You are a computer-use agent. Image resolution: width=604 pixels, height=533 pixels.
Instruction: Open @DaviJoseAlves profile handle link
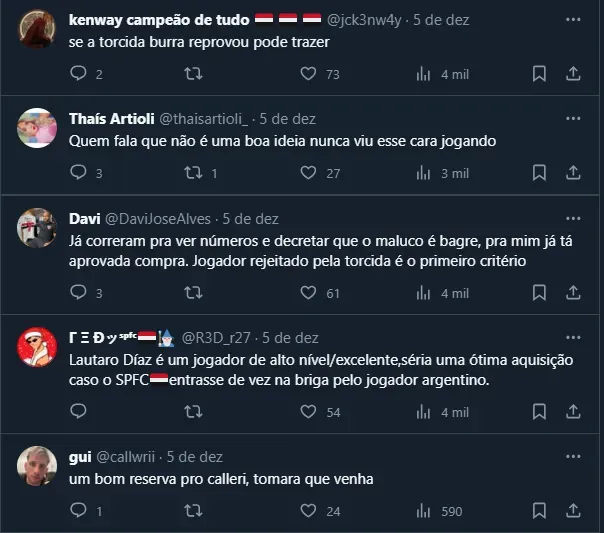click(x=159, y=218)
